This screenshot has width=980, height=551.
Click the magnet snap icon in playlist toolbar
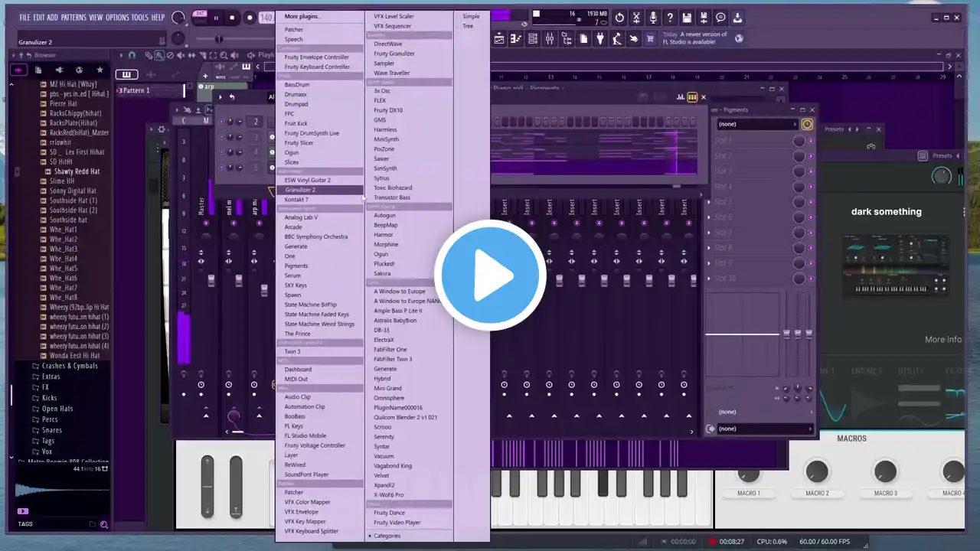pos(132,55)
